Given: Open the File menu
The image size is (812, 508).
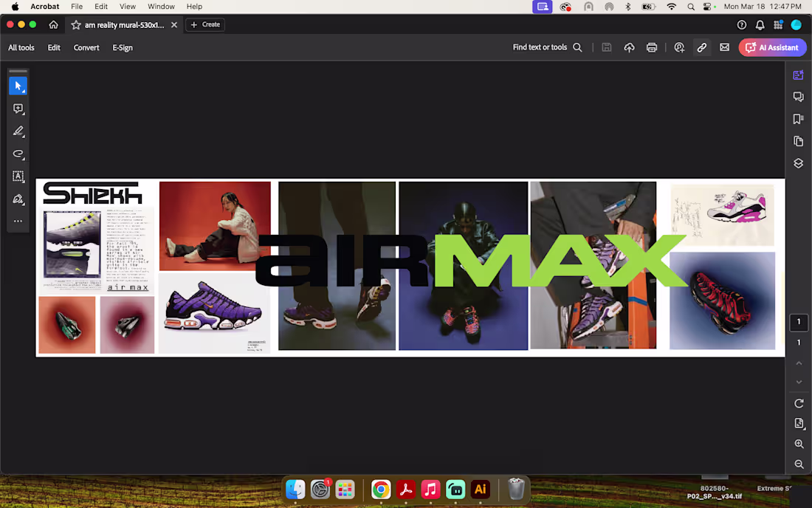Looking at the screenshot, I should (77, 6).
